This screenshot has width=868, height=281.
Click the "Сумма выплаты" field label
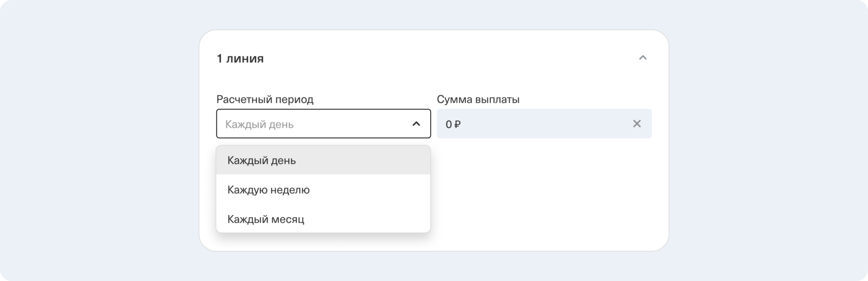(x=478, y=99)
